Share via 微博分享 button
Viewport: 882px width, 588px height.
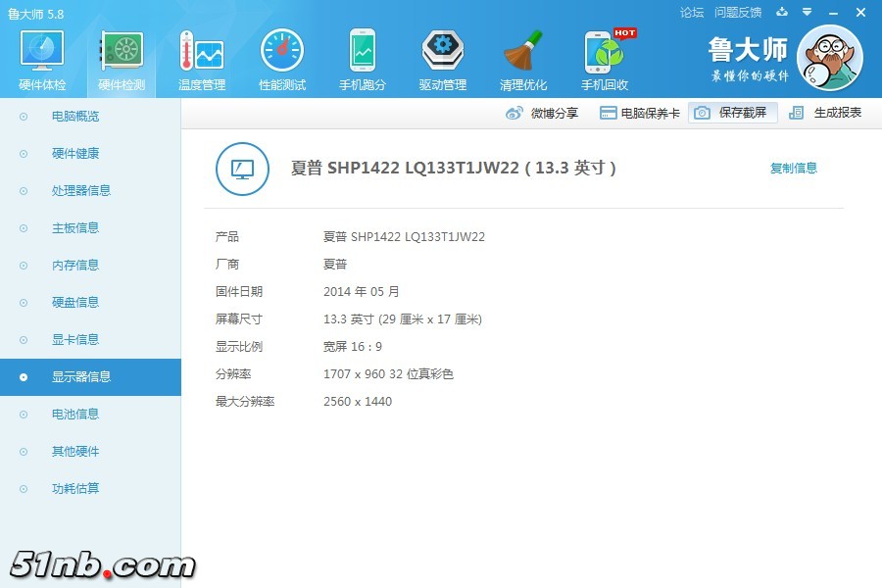coord(542,113)
